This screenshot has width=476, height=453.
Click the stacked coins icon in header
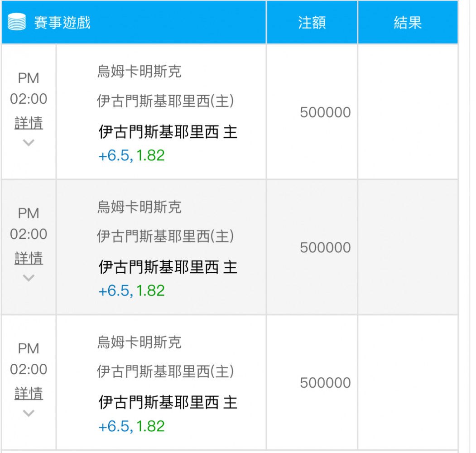[17, 22]
